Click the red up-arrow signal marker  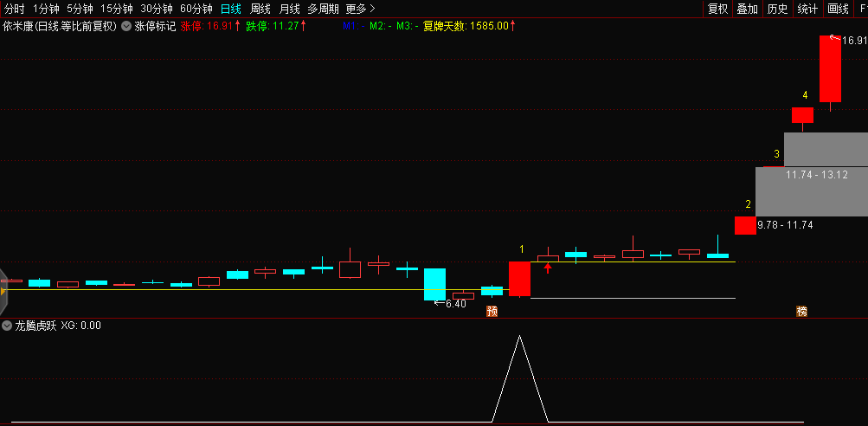548,268
